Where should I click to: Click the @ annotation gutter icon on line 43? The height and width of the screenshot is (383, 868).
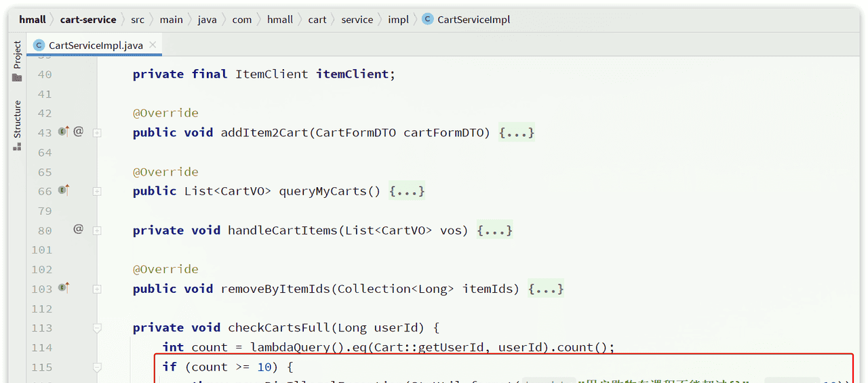[79, 132]
